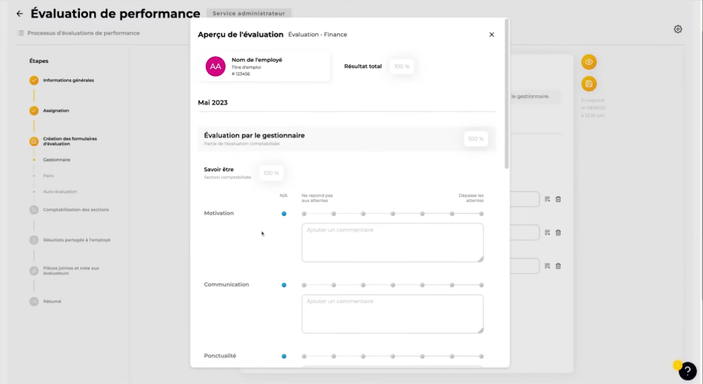703x384 pixels.
Task: Click the orange save disk button
Action: click(x=589, y=84)
